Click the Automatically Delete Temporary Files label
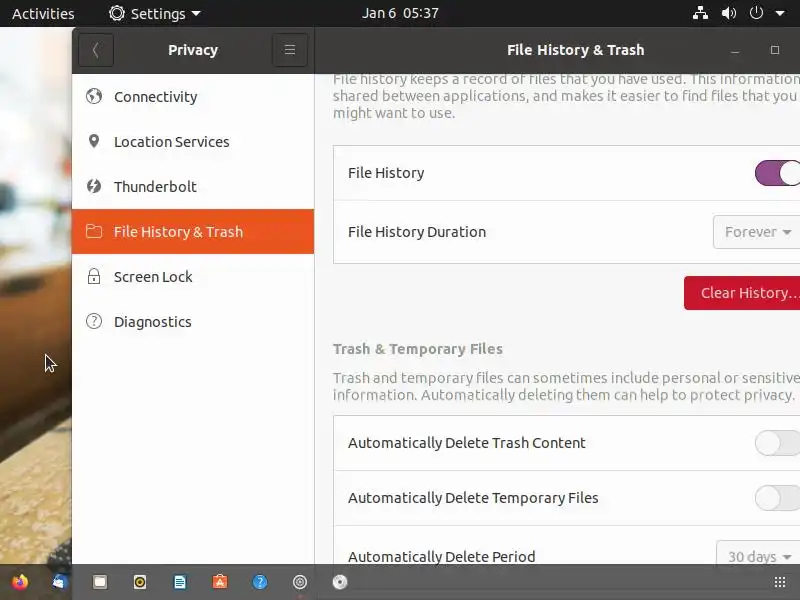Image resolution: width=800 pixels, height=600 pixels. (x=473, y=498)
